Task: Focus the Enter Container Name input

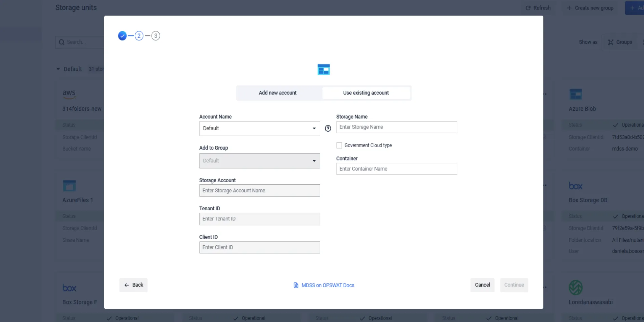Action: pos(397,169)
